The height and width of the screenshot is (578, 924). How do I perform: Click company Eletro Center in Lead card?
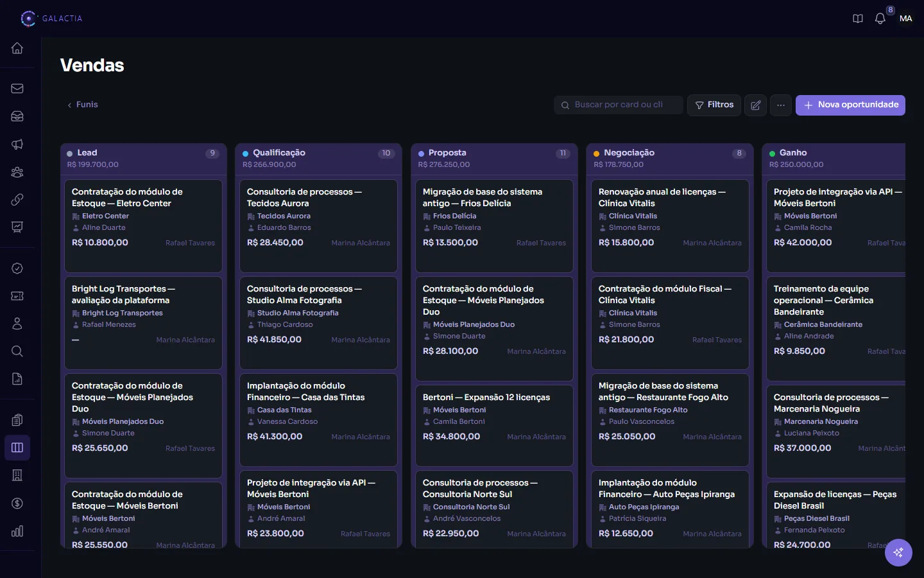105,216
